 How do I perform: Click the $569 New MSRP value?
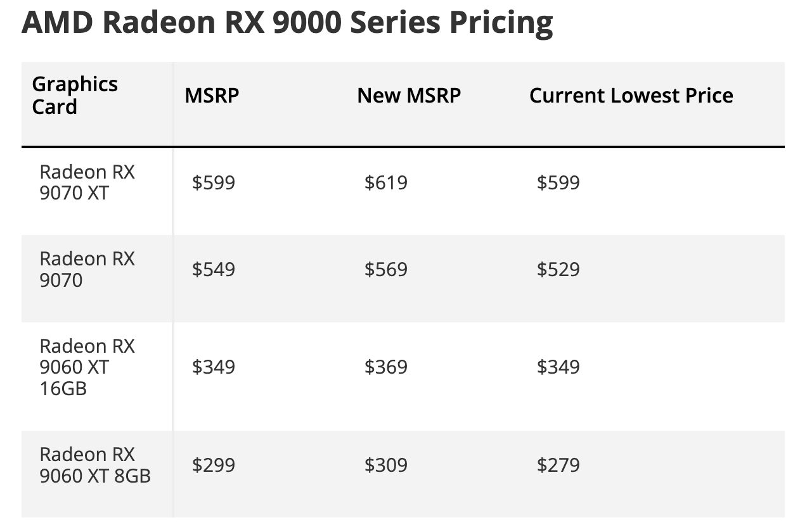pos(385,270)
